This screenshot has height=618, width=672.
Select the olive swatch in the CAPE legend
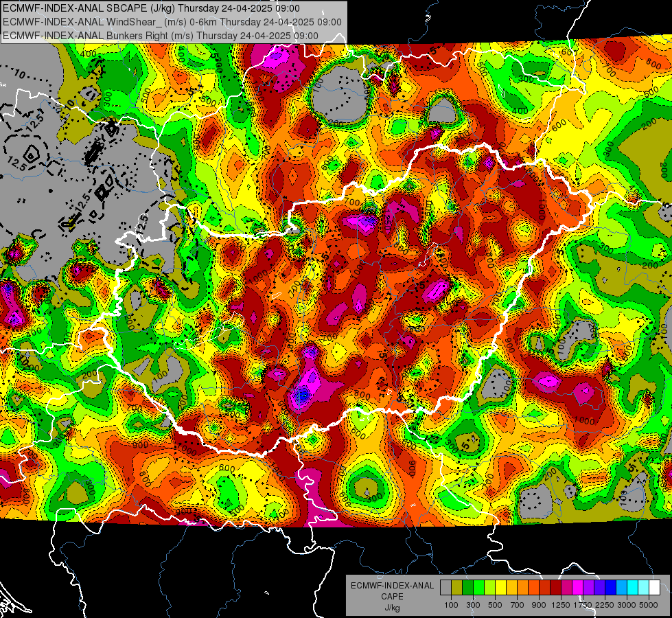tap(456, 587)
